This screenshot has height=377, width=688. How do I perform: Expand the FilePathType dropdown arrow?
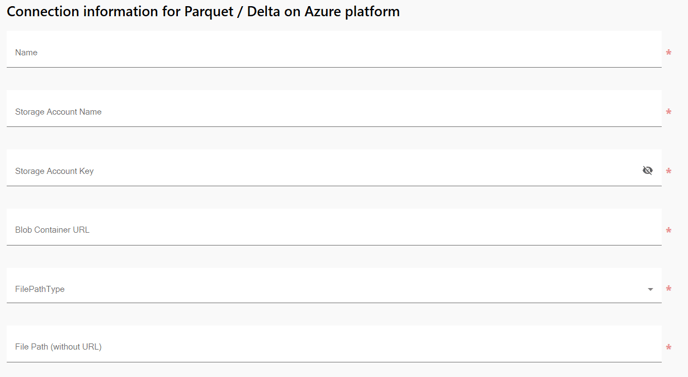[650, 289]
